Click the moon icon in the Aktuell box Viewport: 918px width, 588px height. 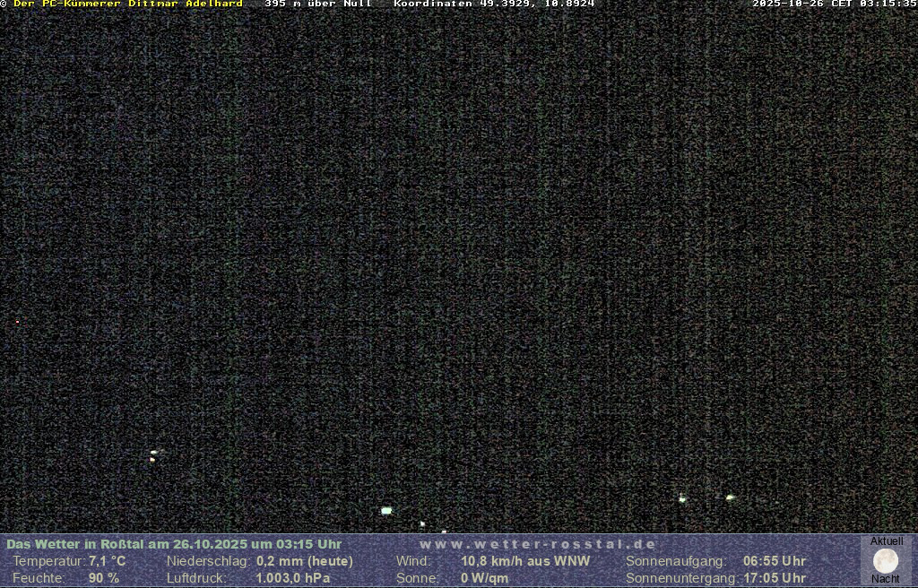(886, 561)
